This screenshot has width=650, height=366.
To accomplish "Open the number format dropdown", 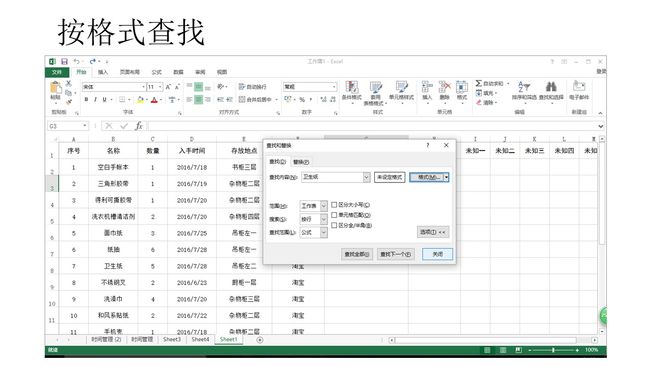I will 334,87.
